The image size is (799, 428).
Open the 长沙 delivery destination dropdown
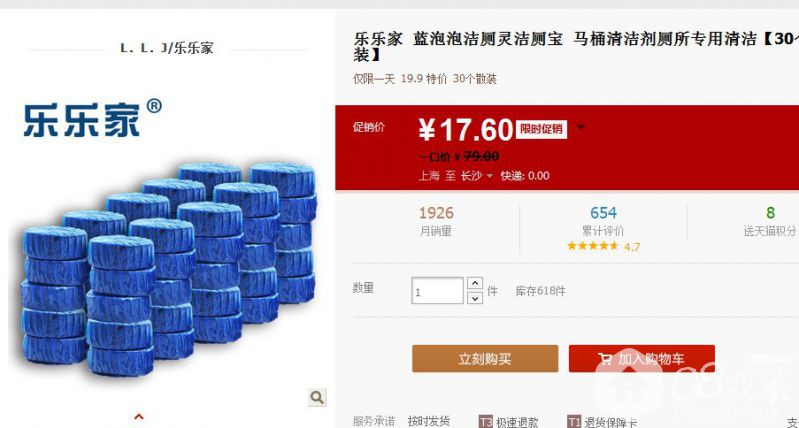point(477,176)
